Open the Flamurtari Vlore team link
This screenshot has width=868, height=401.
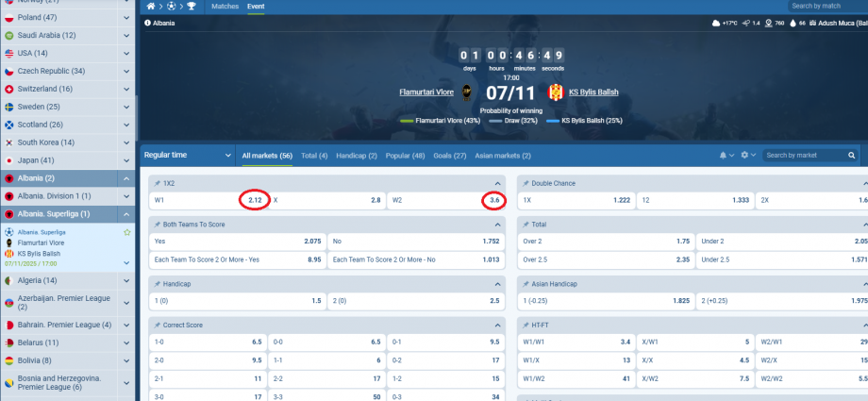tap(426, 92)
